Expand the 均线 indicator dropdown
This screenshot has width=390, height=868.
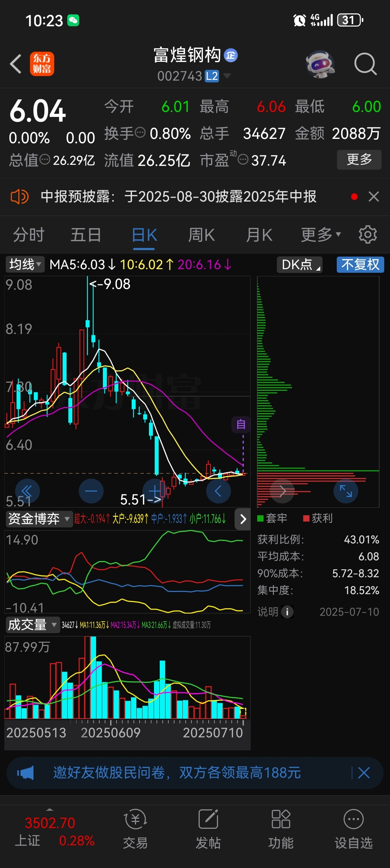(x=25, y=265)
